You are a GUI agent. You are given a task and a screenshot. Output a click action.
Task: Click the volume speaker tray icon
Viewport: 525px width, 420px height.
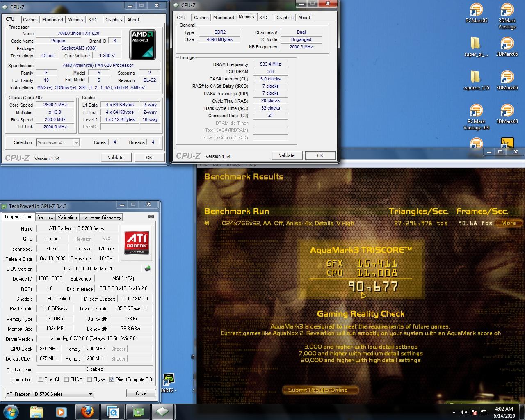click(x=463, y=412)
